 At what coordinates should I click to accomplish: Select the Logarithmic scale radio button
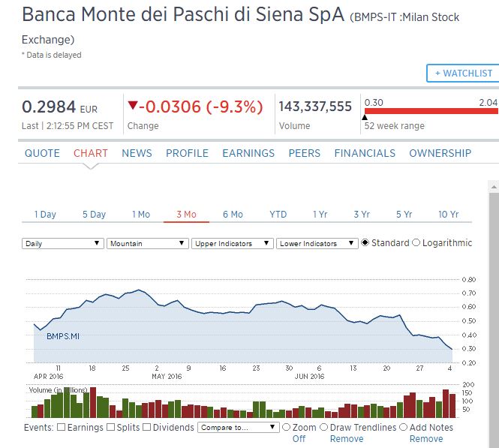tap(416, 242)
